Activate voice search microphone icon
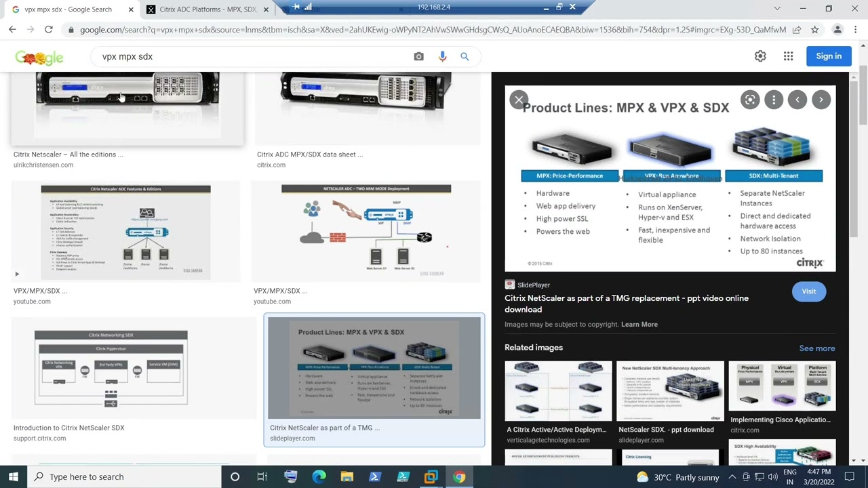The image size is (868, 488). coord(442,57)
